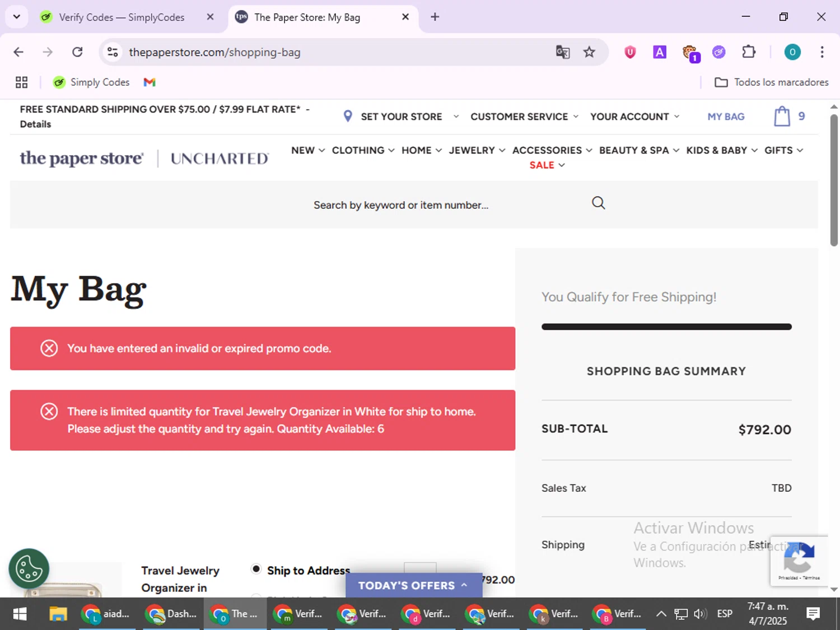Open the shipping Details link
Viewport: 840px width, 630px height.
coord(35,124)
